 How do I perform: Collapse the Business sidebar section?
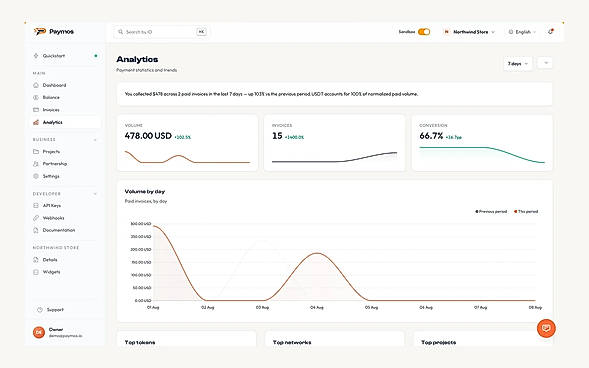95,140
